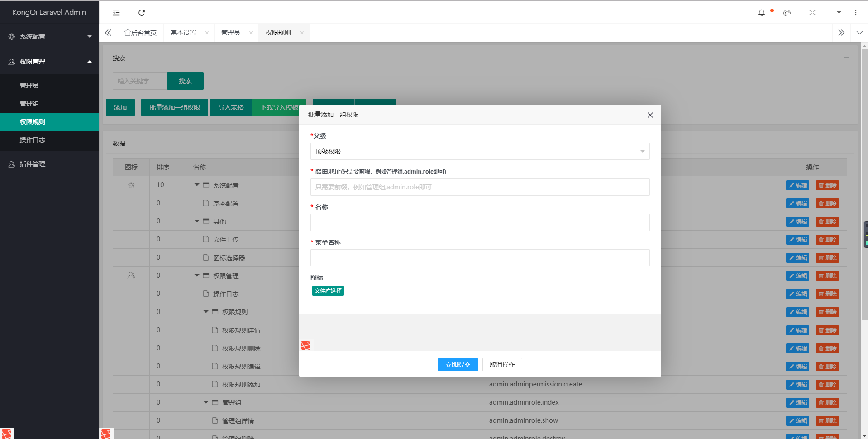Click the 取消操作 button

pyautogui.click(x=502, y=365)
